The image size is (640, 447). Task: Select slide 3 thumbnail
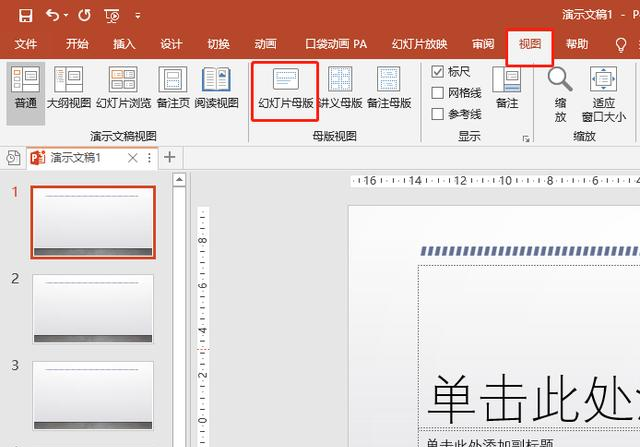pos(93,396)
